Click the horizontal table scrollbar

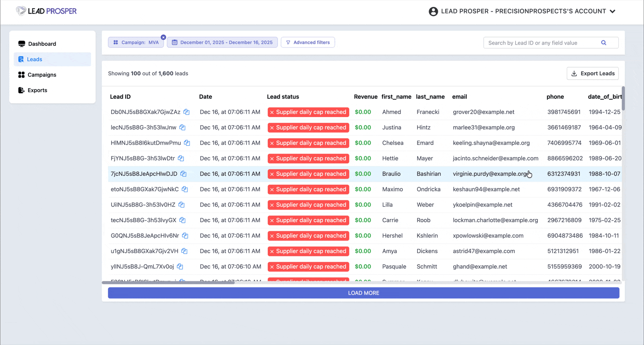[x=168, y=283]
